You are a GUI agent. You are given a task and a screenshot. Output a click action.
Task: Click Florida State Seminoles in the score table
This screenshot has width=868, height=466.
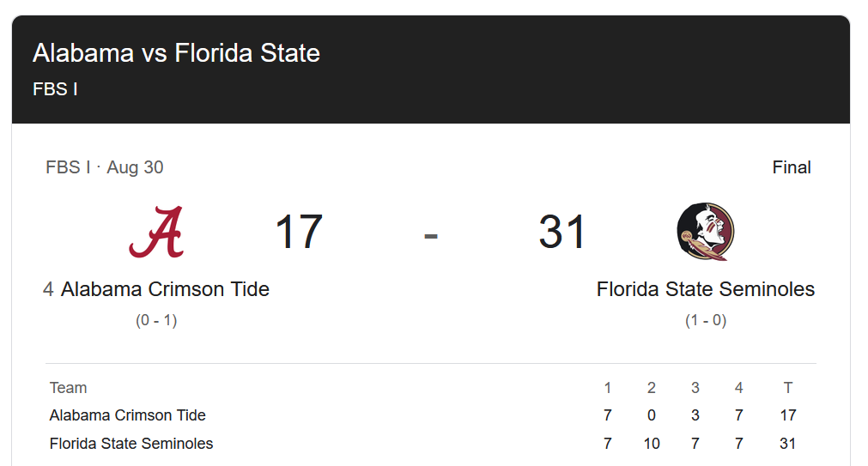coord(131,444)
